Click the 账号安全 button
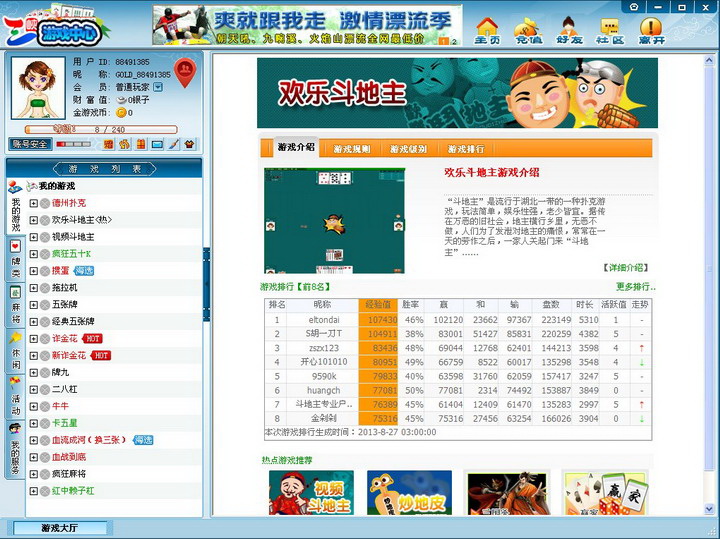 point(30,144)
